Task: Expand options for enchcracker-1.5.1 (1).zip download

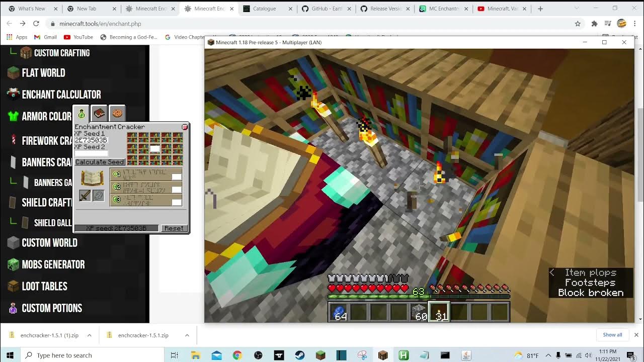Action: (89, 335)
